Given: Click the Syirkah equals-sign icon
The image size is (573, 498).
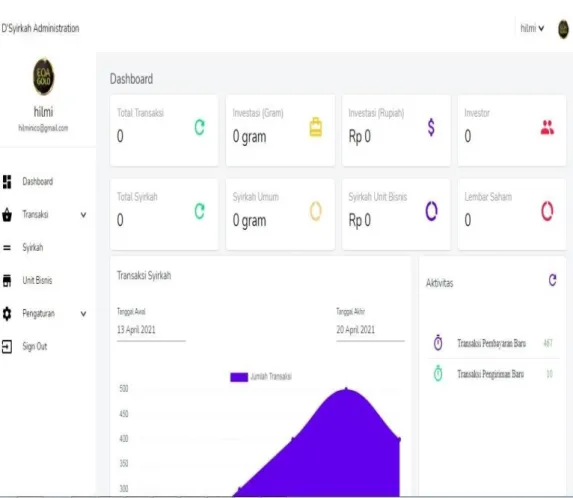Looking at the screenshot, I should click(7, 248).
